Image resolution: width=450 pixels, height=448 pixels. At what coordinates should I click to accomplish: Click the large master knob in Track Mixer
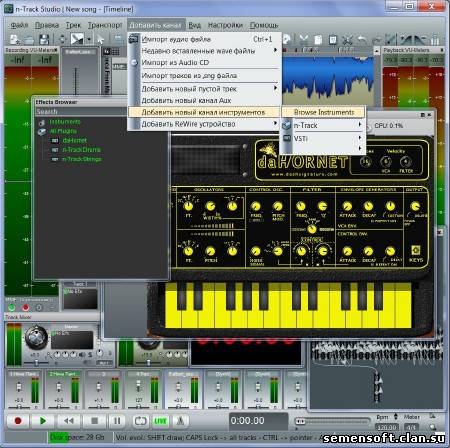[x=36, y=337]
